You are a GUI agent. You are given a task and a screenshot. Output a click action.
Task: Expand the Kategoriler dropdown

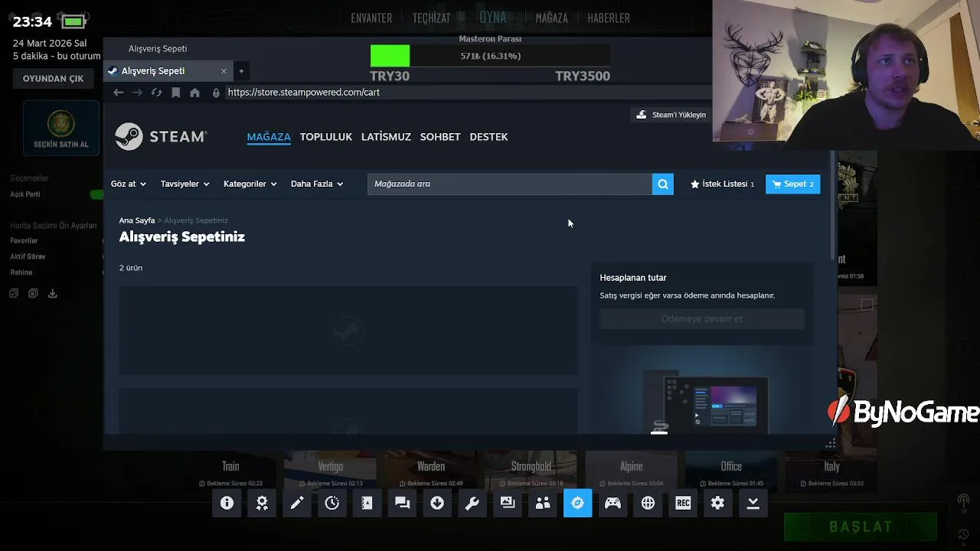click(250, 184)
